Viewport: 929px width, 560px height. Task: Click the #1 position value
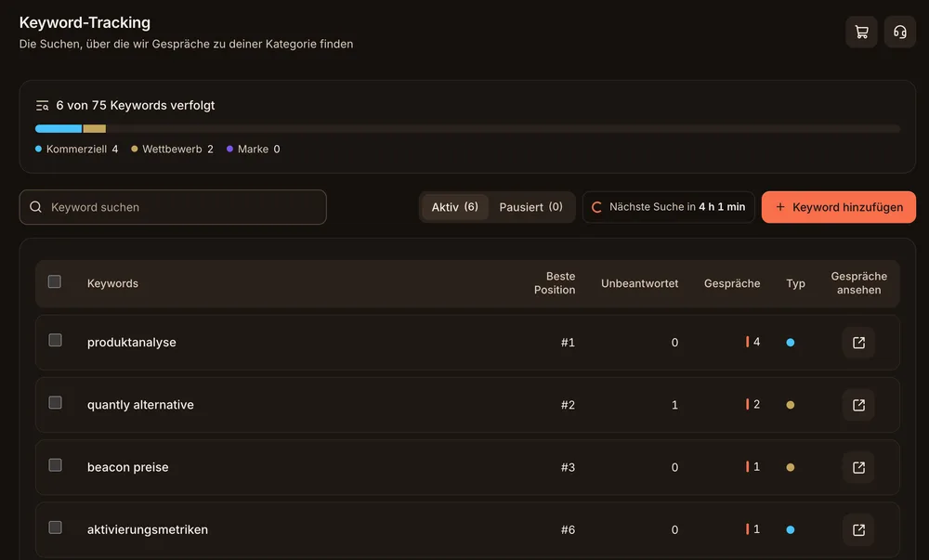coord(568,343)
